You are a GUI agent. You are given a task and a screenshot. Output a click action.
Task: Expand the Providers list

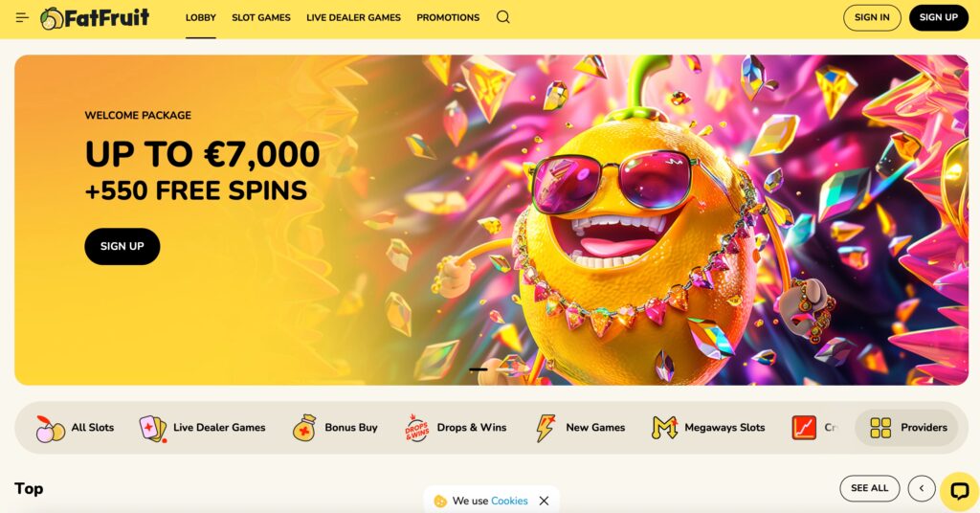[908, 428]
